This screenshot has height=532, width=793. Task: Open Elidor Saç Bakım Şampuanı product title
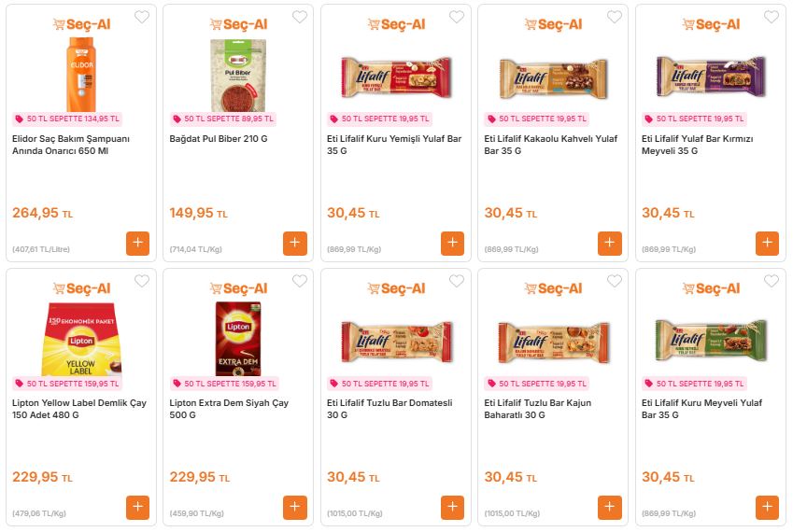pyautogui.click(x=71, y=145)
